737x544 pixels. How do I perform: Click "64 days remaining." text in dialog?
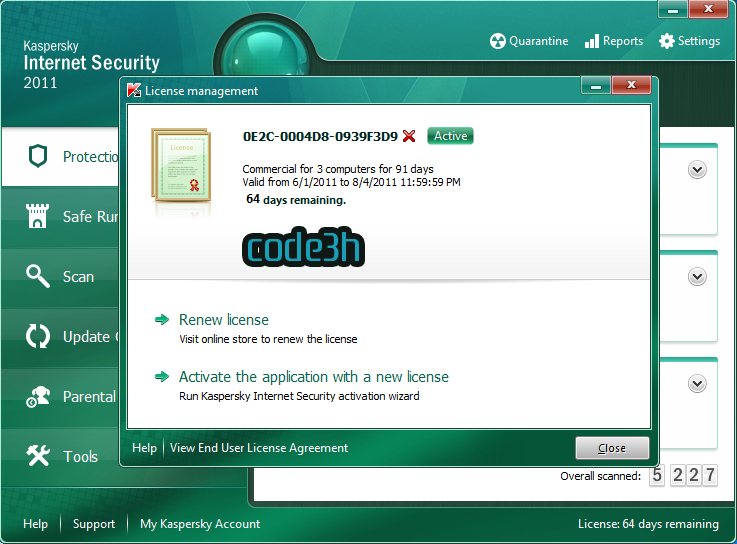pos(296,199)
